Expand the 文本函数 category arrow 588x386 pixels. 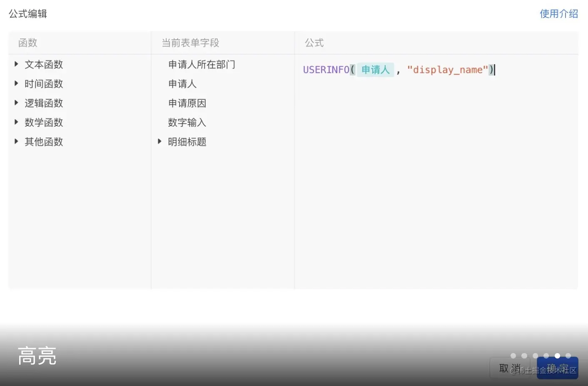point(16,64)
